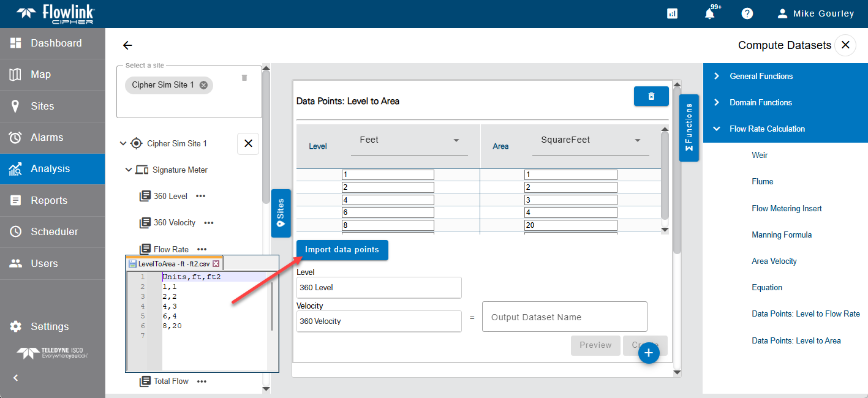The width and height of the screenshot is (868, 398).
Task: Click the back arrow icon
Action: (x=127, y=45)
